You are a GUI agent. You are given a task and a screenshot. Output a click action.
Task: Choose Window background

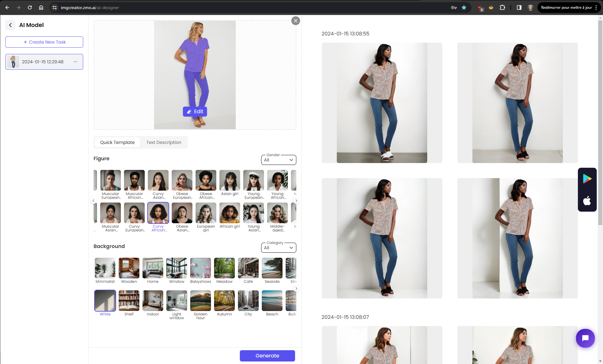click(177, 271)
